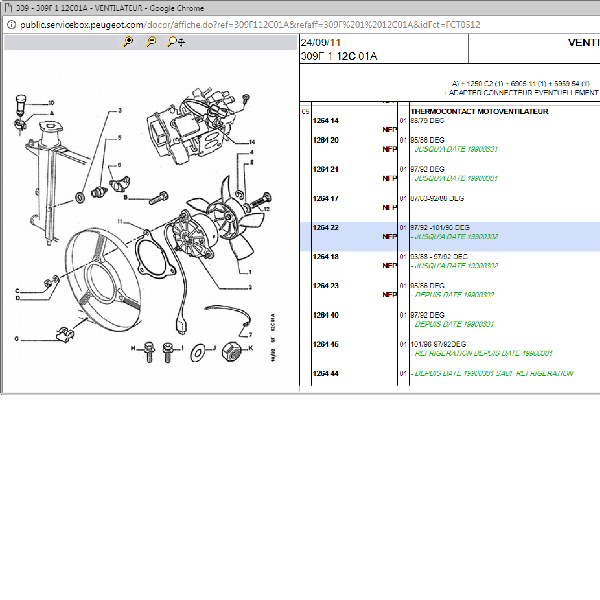Select part number 1264 46
The height and width of the screenshot is (600, 600).
(x=326, y=344)
